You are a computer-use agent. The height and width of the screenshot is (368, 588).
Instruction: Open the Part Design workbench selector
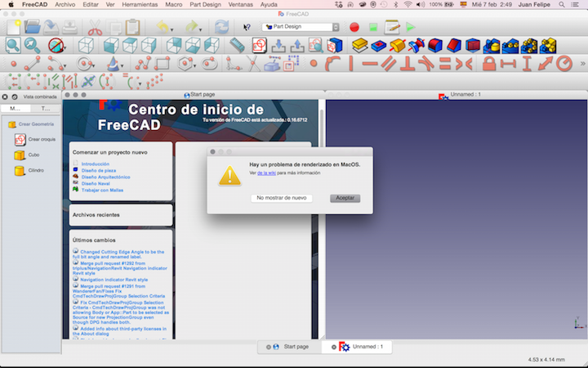pyautogui.click(x=301, y=27)
